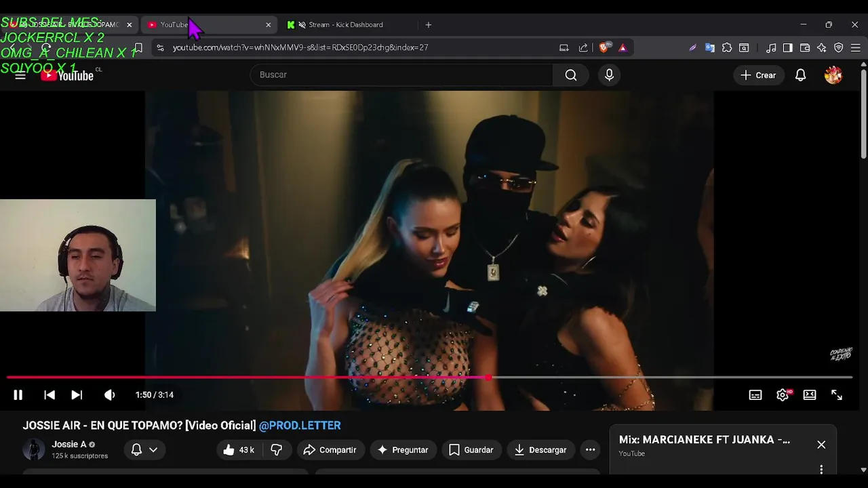Open the Brave Wallet icon

tap(805, 47)
